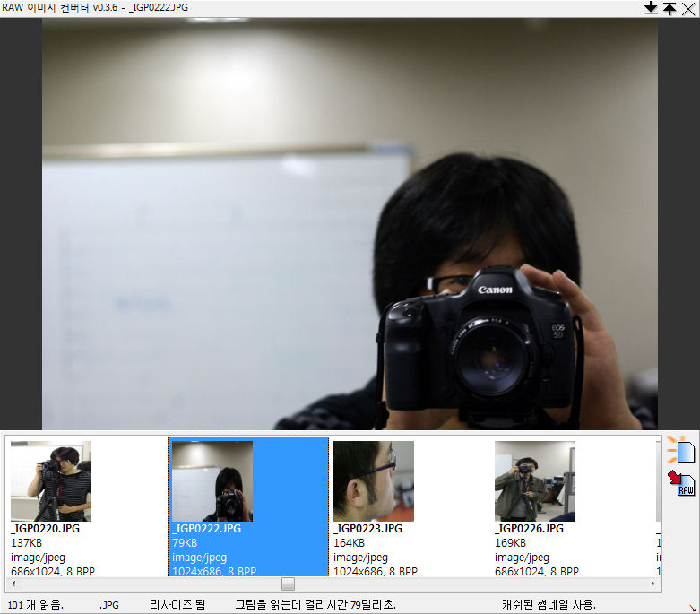
Task: Click the 1024x686, 8 BPP text under _IGP0223.JPG
Action: 376,572
